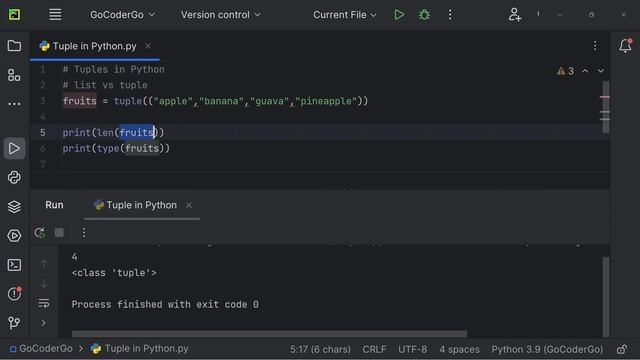
Task: Open the Version control dropdown
Action: point(221,15)
